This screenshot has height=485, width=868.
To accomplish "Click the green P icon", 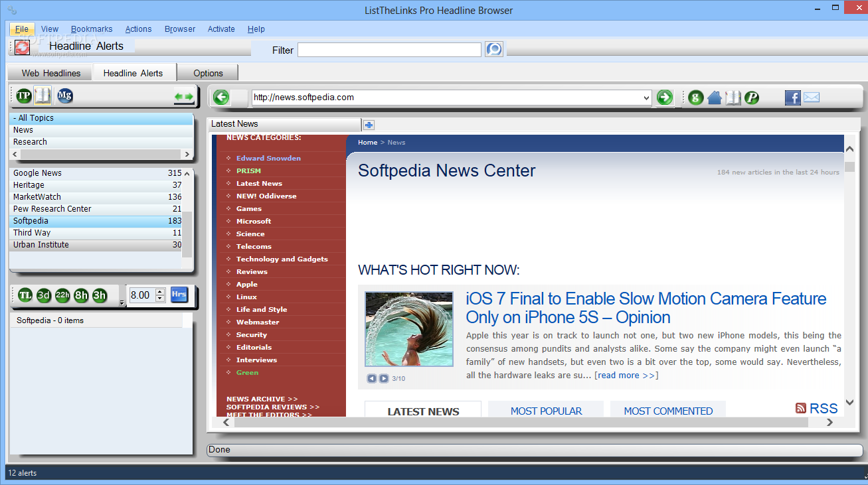I will (x=751, y=98).
